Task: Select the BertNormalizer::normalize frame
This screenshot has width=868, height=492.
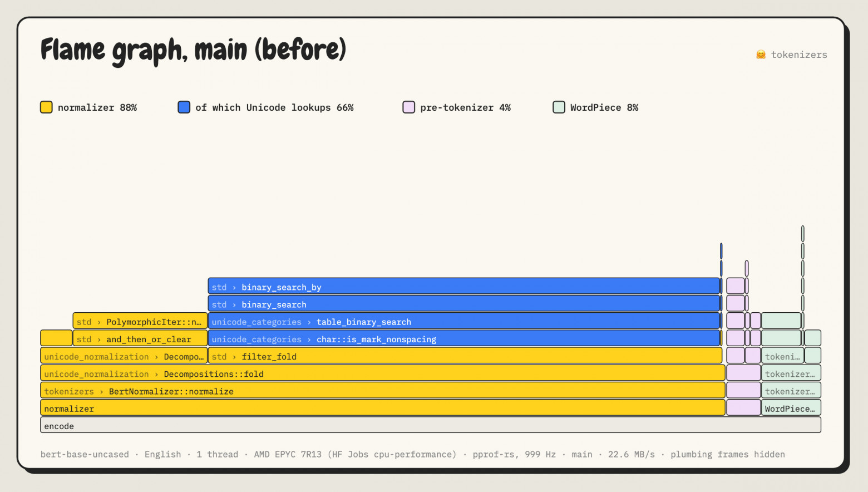Action: (383, 390)
